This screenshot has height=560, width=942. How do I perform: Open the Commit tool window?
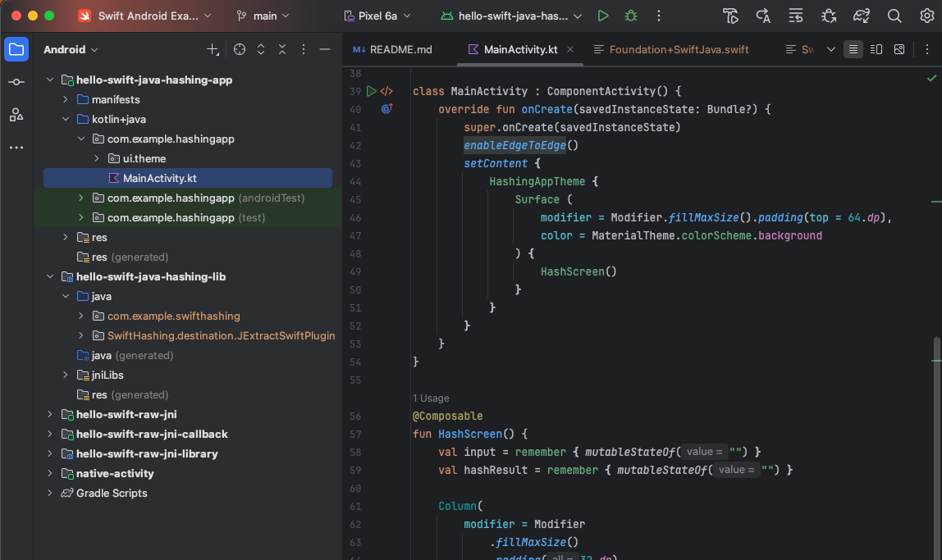point(16,82)
